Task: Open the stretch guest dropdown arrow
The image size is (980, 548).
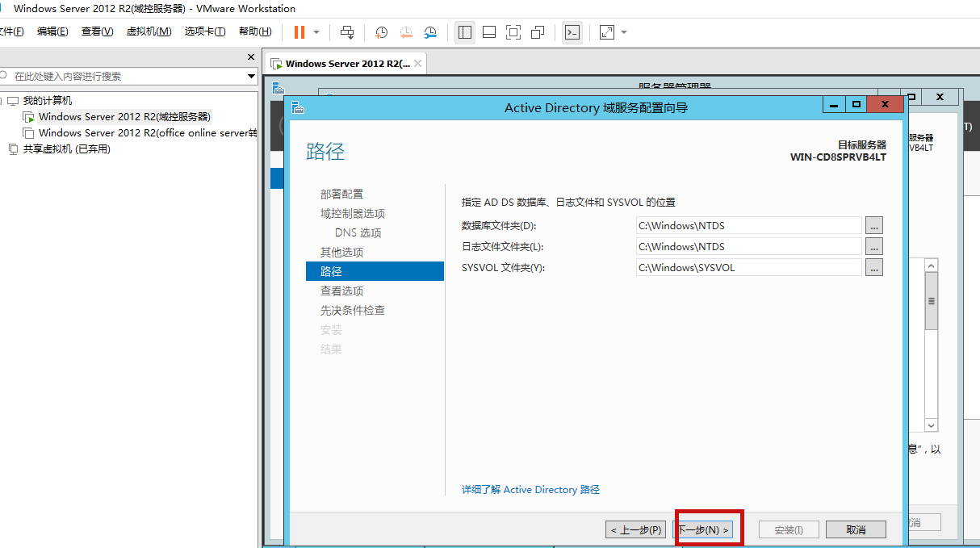Action: point(624,32)
